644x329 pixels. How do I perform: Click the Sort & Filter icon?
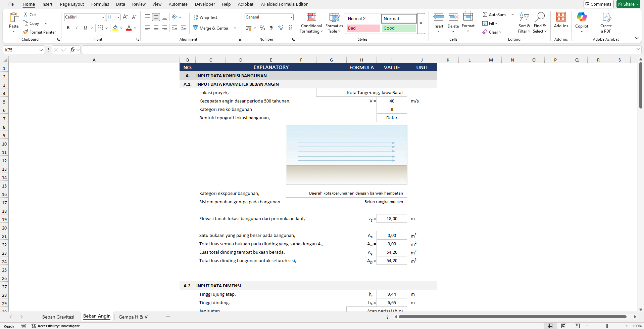coord(524,17)
